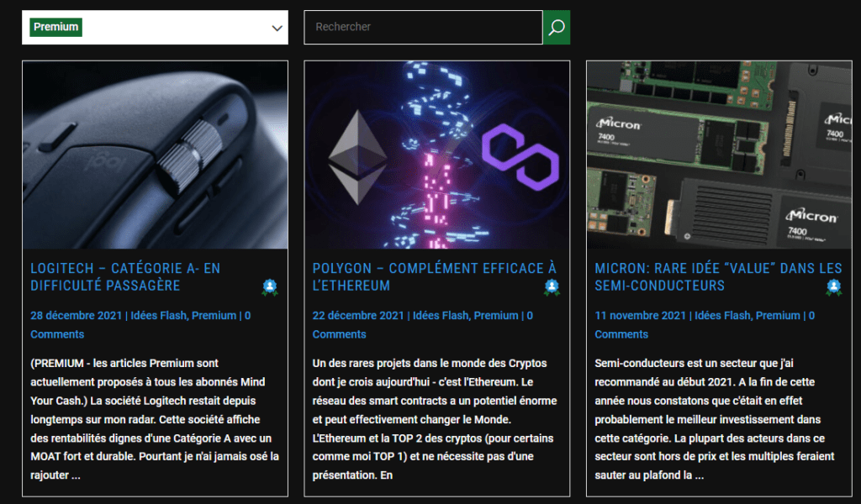
Task: Click the premium badge icon on Polygon article
Action: pyautogui.click(x=552, y=286)
